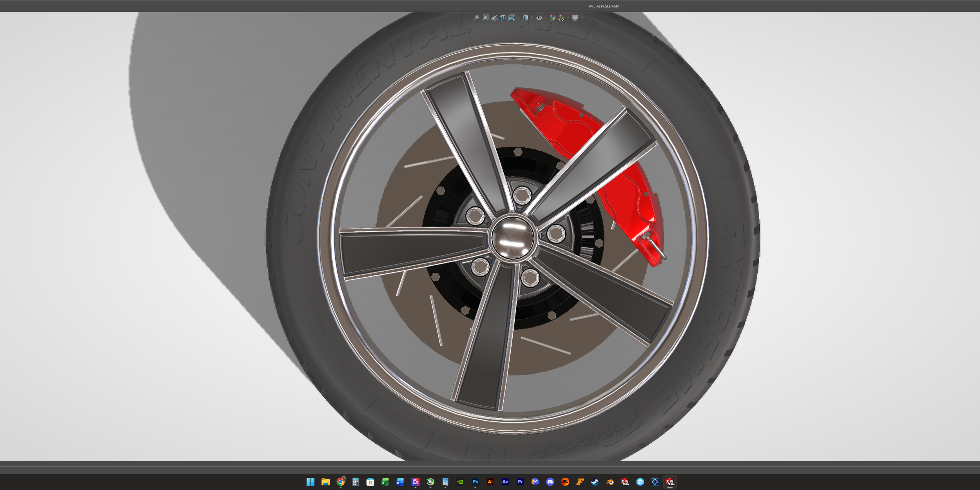This screenshot has width=980, height=490.
Task: Open File Explorer from the taskbar
Action: pos(325,482)
